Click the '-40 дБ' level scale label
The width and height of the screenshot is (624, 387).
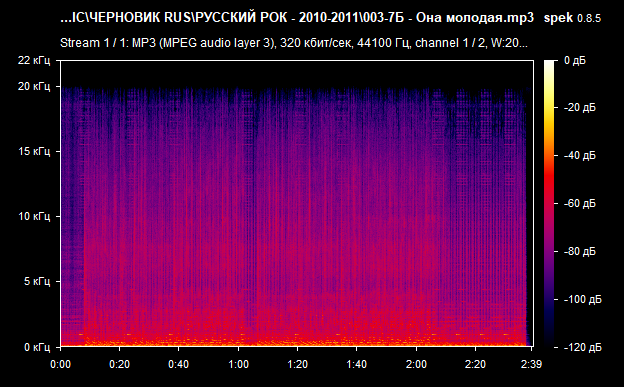580,155
